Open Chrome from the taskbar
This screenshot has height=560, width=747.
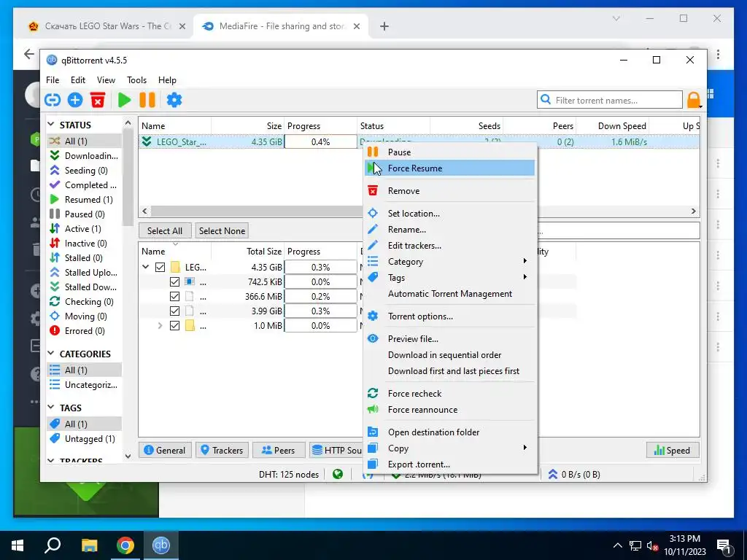click(x=125, y=545)
